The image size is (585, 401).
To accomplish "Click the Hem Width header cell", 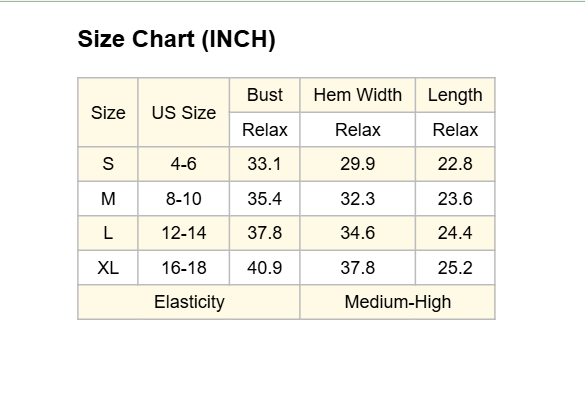I will 357,95.
